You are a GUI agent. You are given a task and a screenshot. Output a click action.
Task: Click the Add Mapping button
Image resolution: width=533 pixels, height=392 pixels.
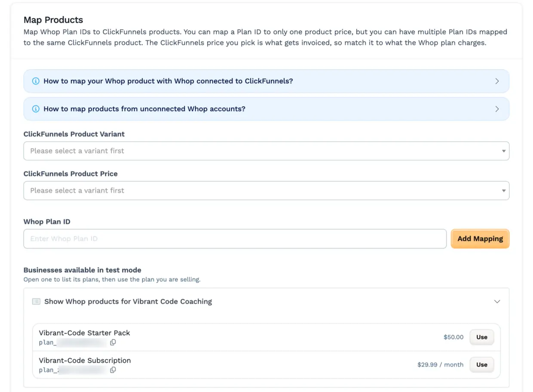tap(480, 239)
